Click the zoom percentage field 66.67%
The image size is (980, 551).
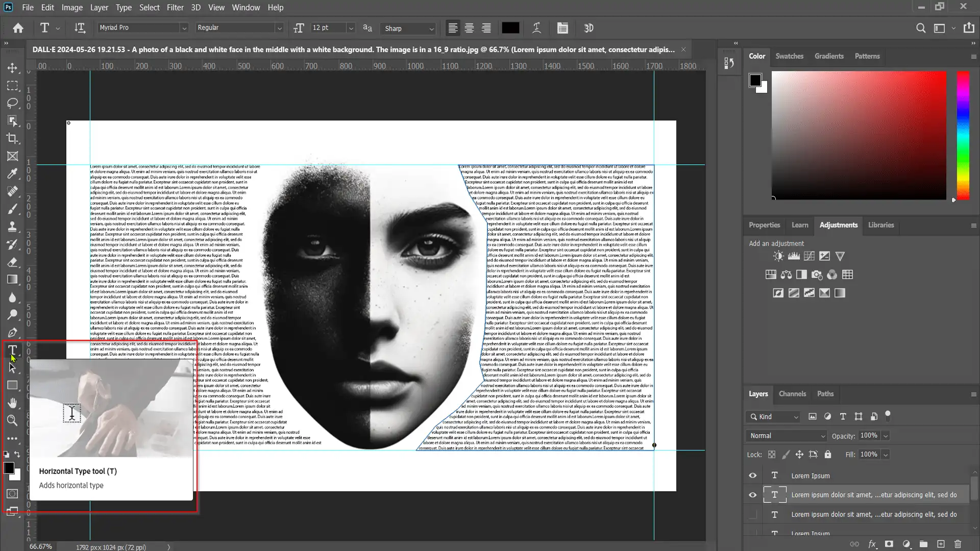click(x=41, y=546)
